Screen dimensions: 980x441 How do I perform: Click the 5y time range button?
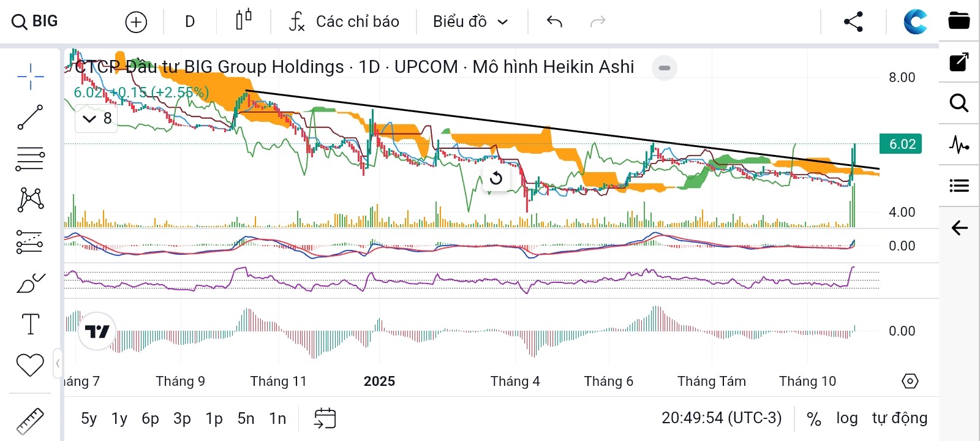click(x=89, y=419)
